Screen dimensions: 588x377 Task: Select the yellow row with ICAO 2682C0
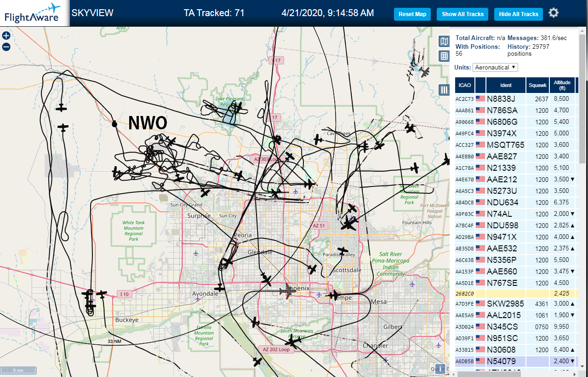click(x=517, y=294)
